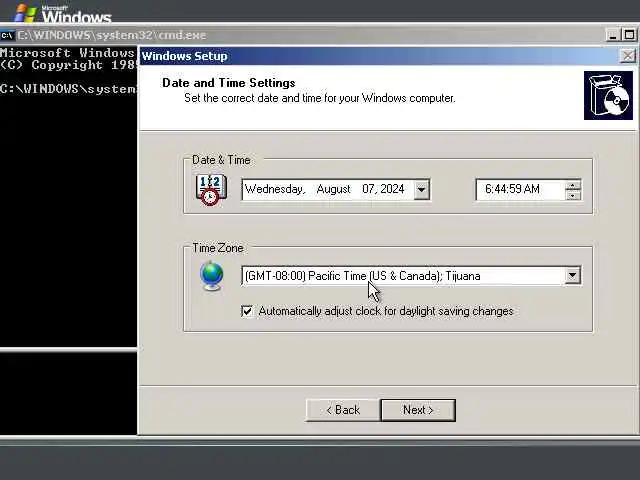Screen dimensions: 640x480
Task: Click the 'Date & Time' group label
Action: pyautogui.click(x=221, y=160)
